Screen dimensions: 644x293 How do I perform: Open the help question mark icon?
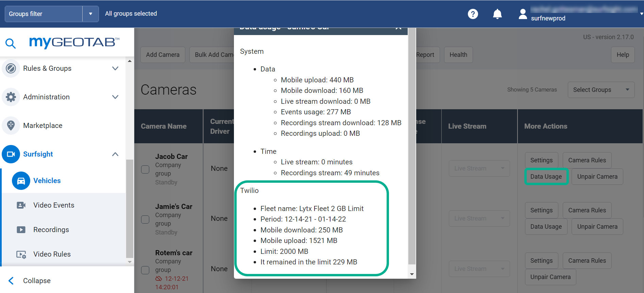pyautogui.click(x=473, y=14)
